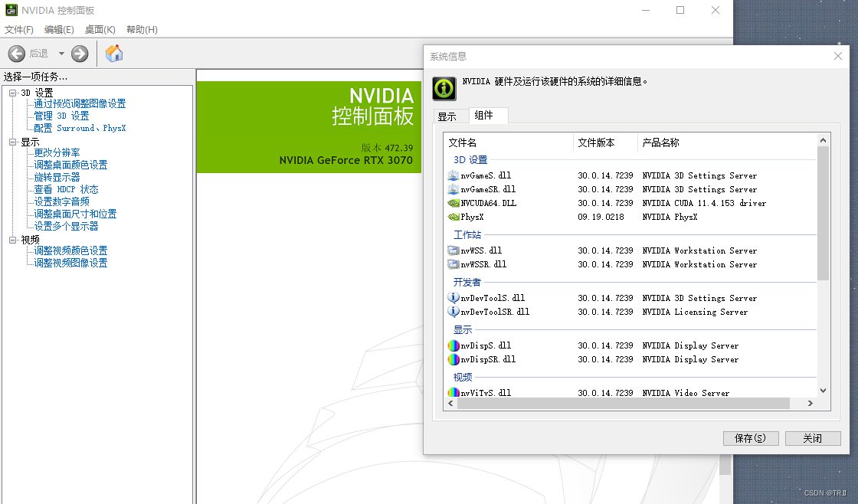This screenshot has height=504, width=858.
Task: Open the 桌面(K) menu
Action: [100, 30]
